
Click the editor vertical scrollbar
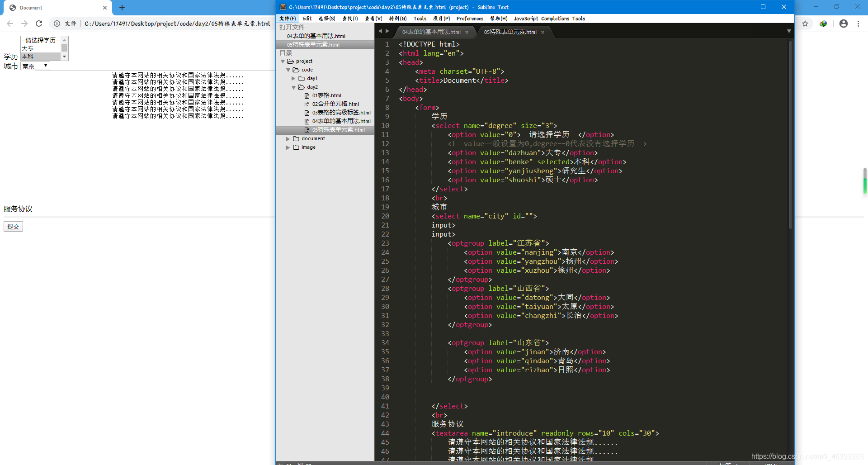click(x=790, y=135)
